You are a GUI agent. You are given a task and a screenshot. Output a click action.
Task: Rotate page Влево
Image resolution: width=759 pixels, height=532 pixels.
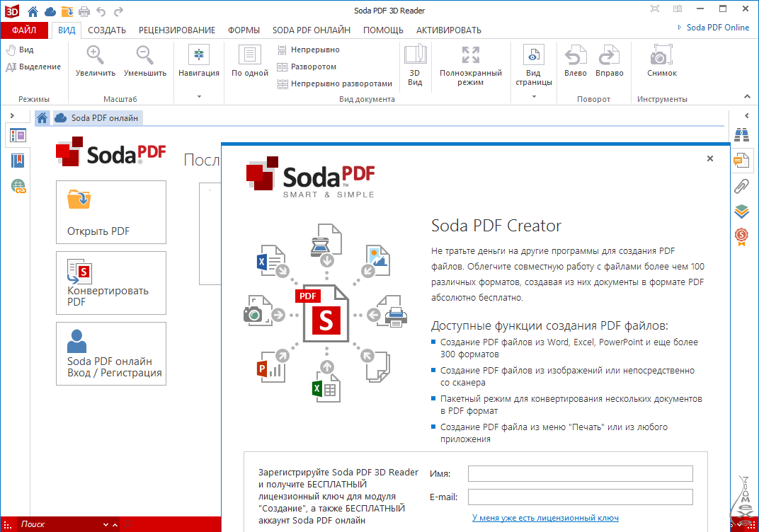click(576, 62)
